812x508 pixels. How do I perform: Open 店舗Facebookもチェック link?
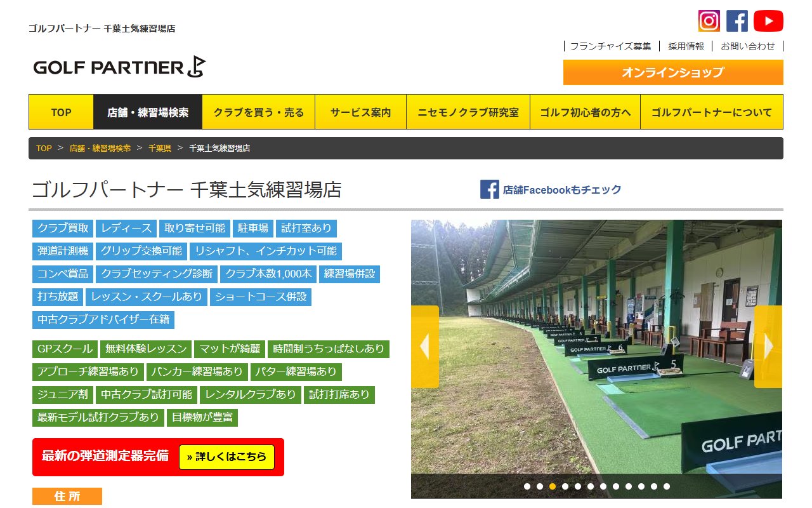coord(562,189)
